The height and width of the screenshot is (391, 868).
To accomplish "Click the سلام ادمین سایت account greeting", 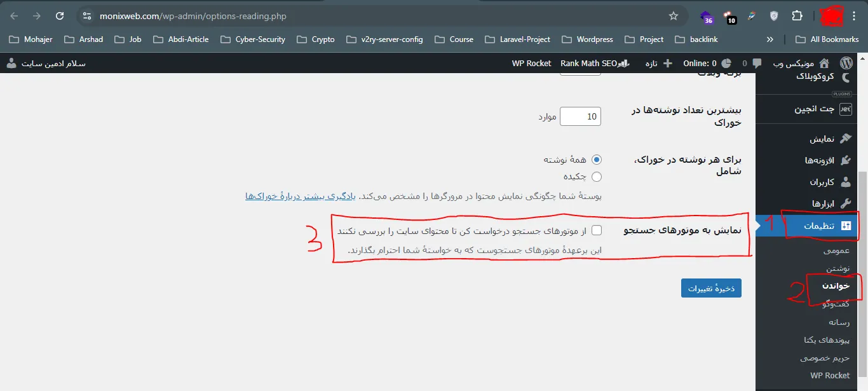I will point(53,64).
